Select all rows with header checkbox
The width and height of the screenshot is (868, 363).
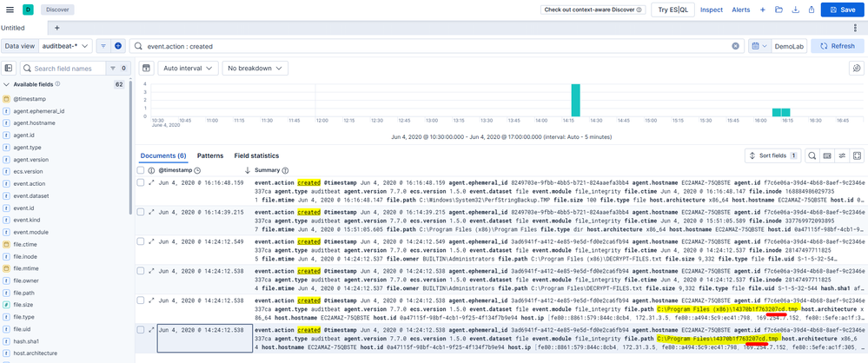141,170
